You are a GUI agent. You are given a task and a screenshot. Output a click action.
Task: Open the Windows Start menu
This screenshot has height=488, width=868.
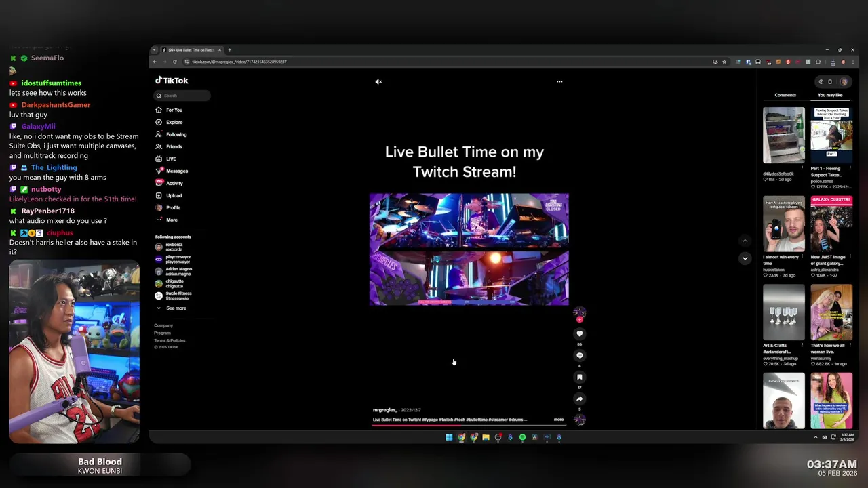(x=449, y=437)
